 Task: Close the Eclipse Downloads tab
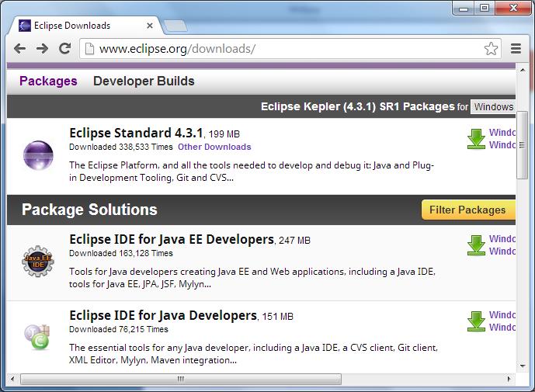click(149, 26)
